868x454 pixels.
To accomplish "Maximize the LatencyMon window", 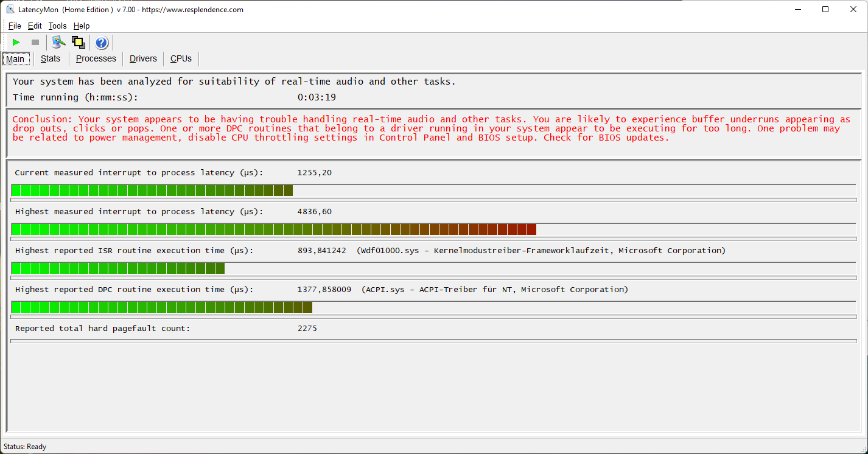I will coord(825,9).
